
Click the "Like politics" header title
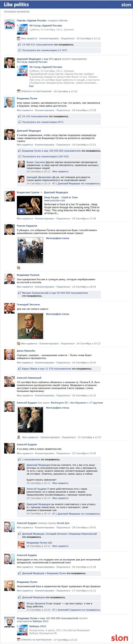(16, 4)
